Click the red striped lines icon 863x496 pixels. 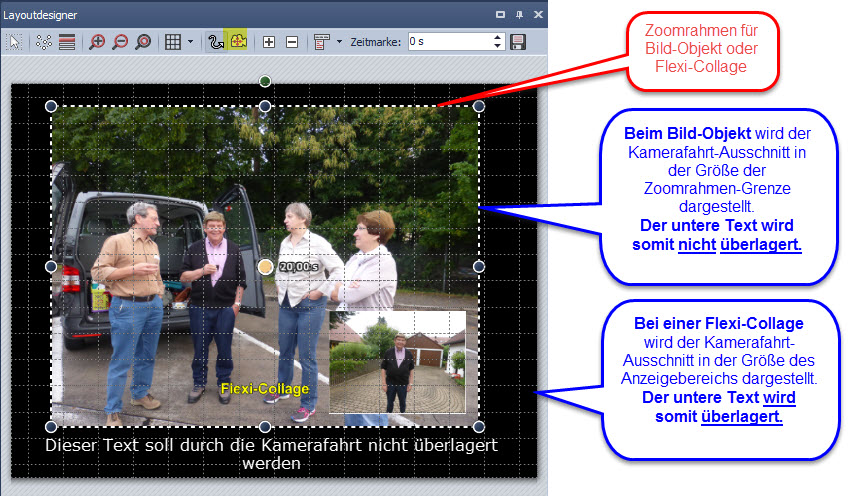(67, 42)
